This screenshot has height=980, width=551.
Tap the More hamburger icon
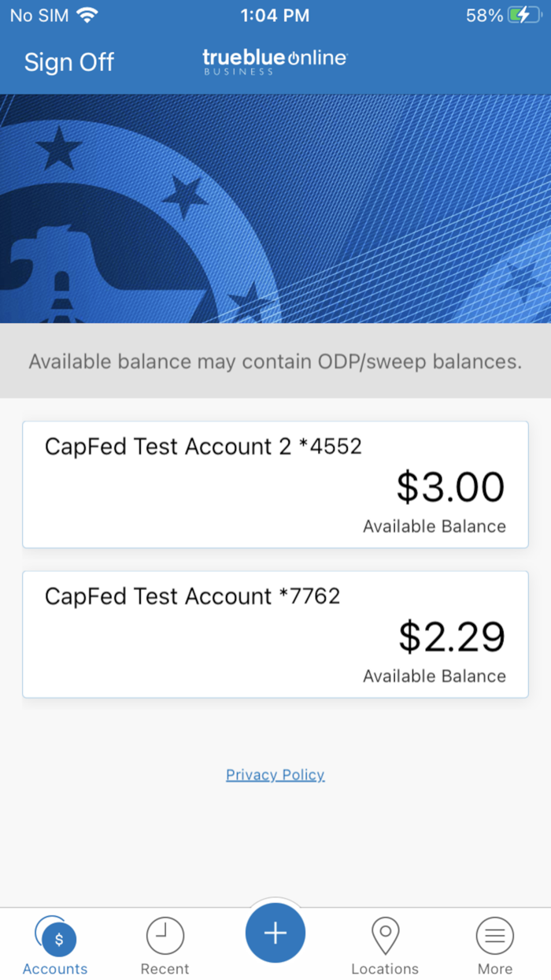[x=494, y=934]
